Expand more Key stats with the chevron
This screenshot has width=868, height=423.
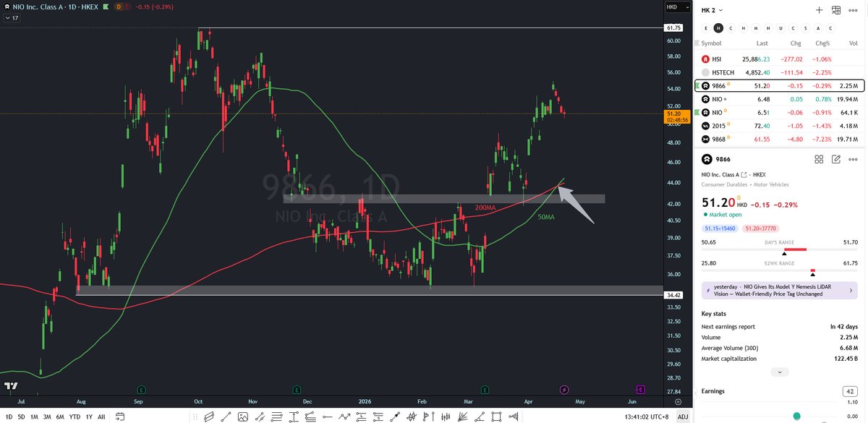click(x=779, y=372)
